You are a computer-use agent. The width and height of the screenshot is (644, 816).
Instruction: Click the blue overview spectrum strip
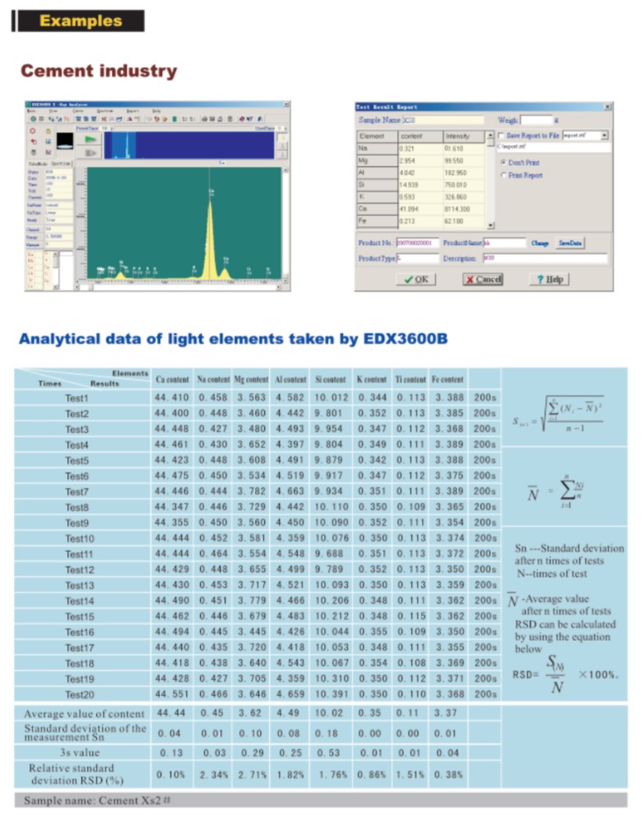[189, 145]
